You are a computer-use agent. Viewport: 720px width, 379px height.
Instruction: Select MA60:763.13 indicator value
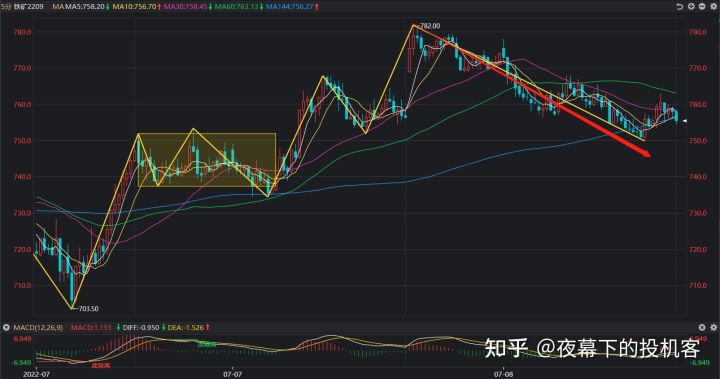[x=236, y=7]
